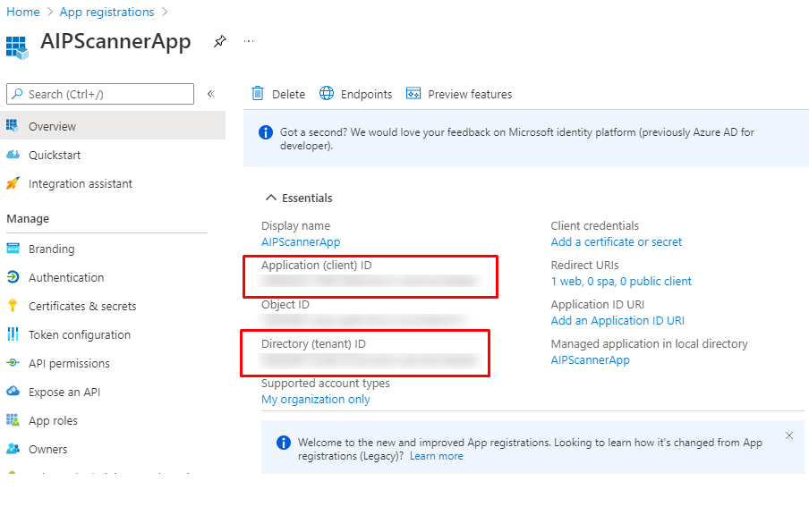Select Overview in the left menu
Viewport: 809px width, 532px height.
click(x=52, y=126)
